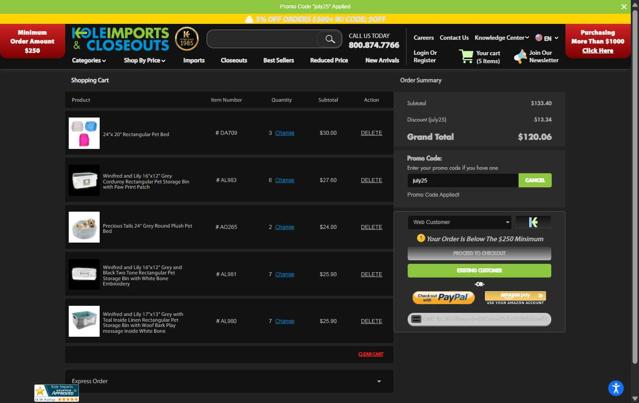Click Change quantity for item AL980
The image size is (639, 403).
click(x=284, y=321)
